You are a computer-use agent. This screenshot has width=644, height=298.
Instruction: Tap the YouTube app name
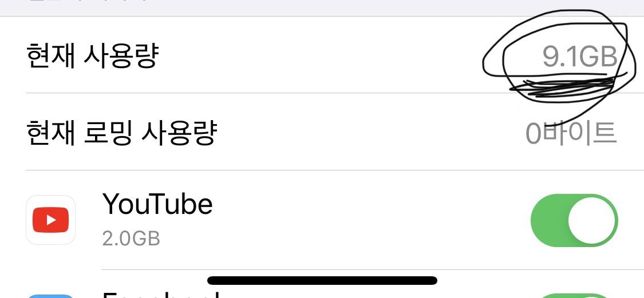(157, 204)
